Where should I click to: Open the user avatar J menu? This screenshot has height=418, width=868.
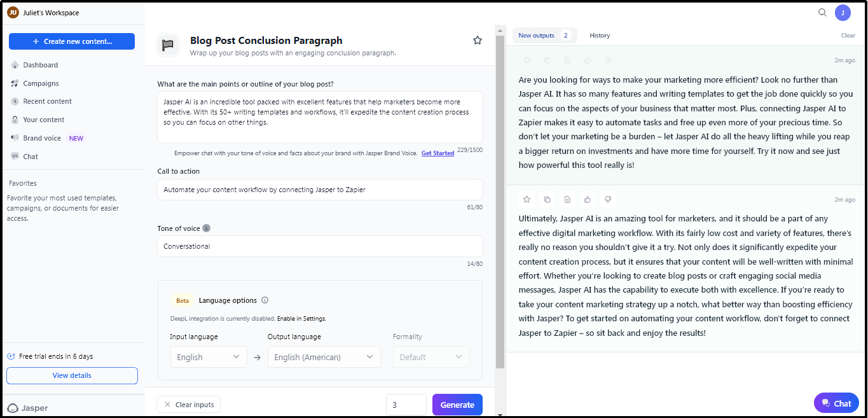tap(843, 12)
